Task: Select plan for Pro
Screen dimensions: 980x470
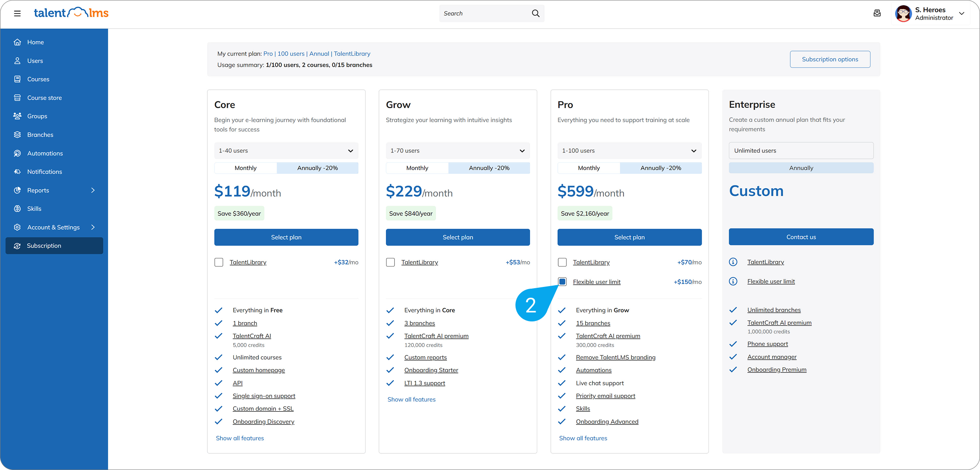Action: (x=630, y=237)
